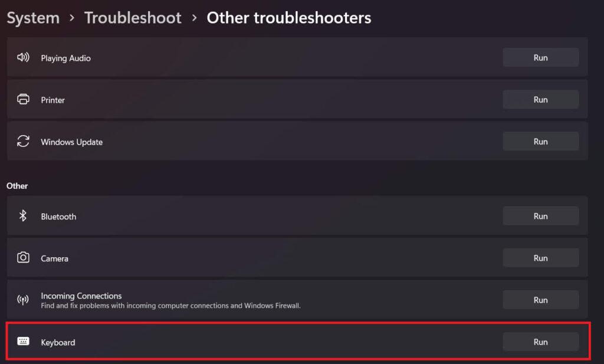The image size is (604, 364).
Task: Run the Printer troubleshooter
Action: click(x=540, y=99)
